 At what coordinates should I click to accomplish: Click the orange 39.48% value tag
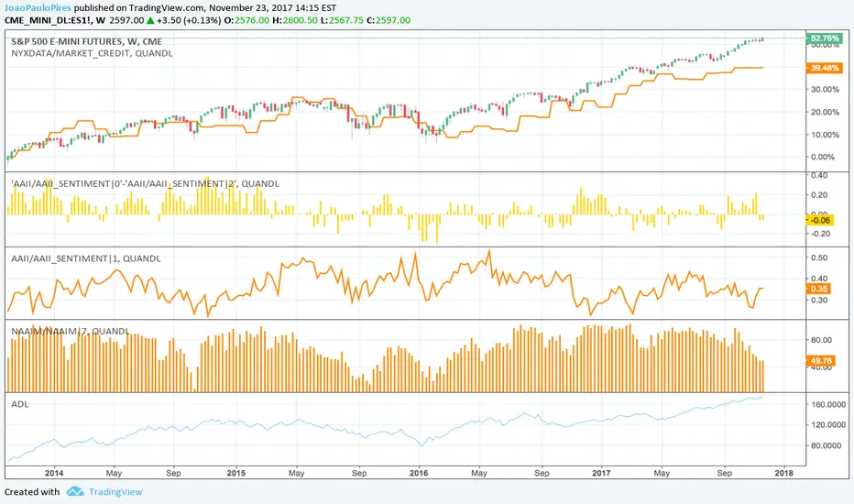pos(825,68)
